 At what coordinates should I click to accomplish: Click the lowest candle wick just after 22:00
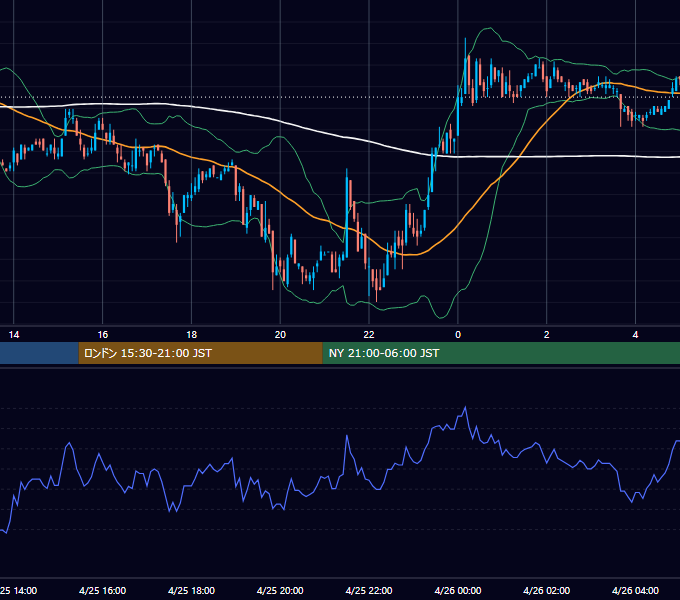[376, 286]
